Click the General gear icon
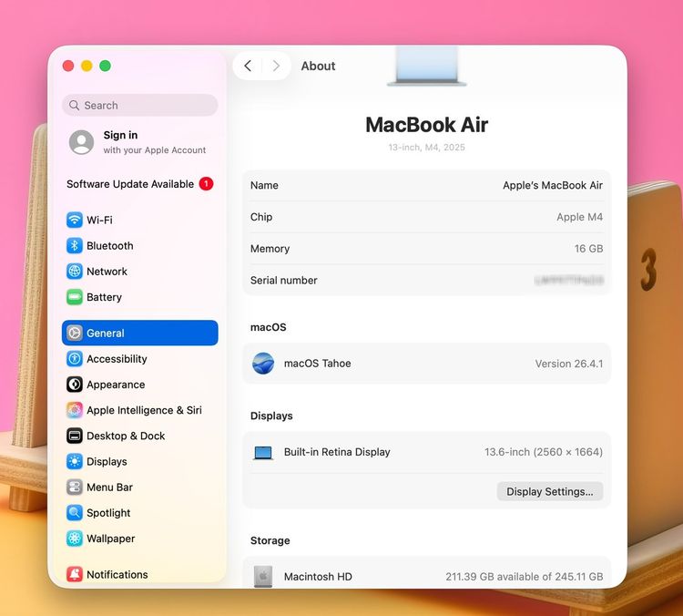683x616 pixels. [75, 334]
